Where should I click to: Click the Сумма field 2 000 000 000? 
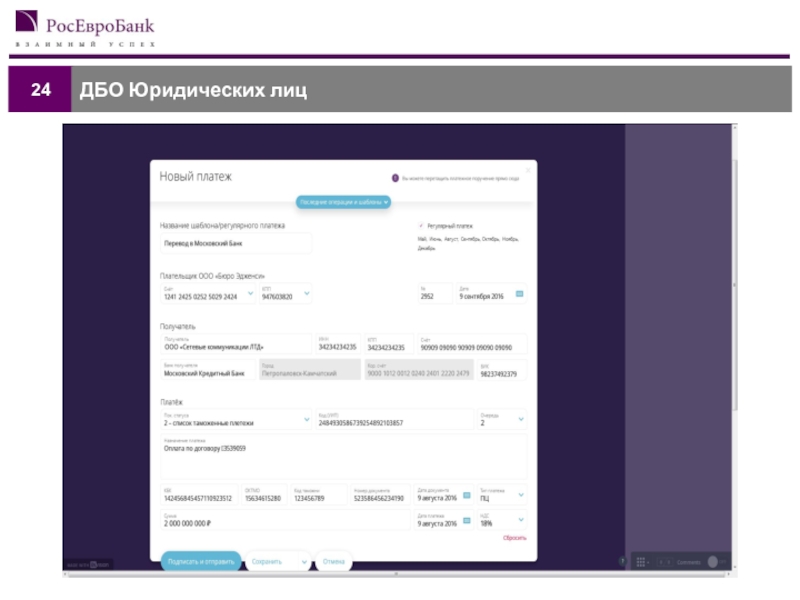285,520
